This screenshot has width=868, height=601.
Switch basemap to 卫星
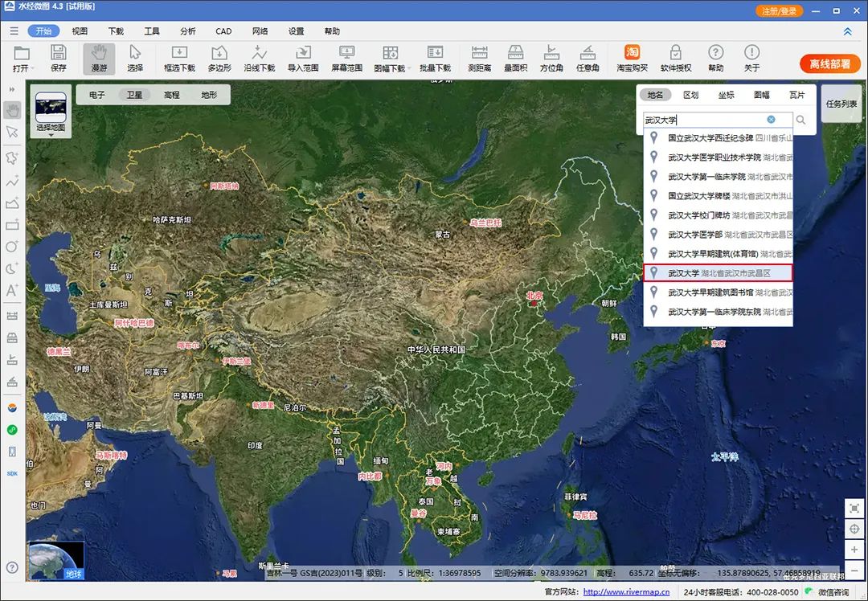(x=134, y=95)
